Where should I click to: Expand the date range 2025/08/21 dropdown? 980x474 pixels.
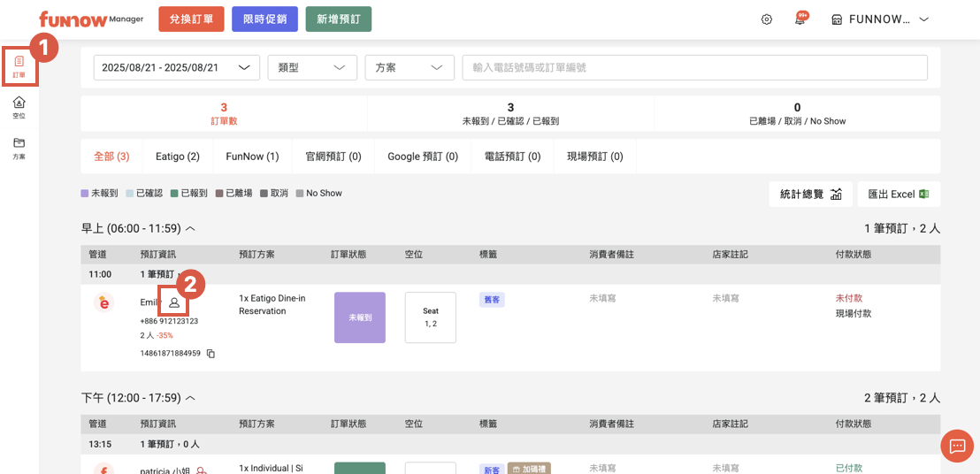177,68
